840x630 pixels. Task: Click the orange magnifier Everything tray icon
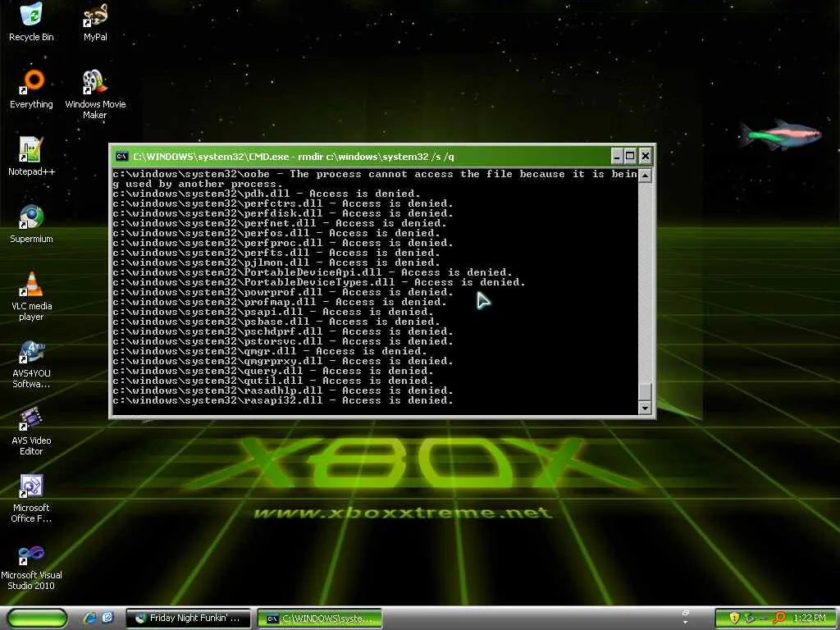point(779,619)
